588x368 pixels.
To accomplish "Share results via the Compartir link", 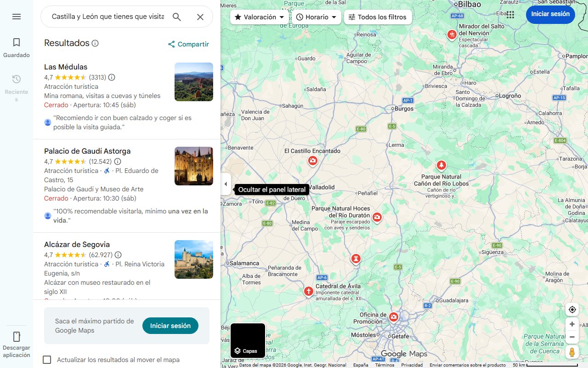I will (188, 44).
